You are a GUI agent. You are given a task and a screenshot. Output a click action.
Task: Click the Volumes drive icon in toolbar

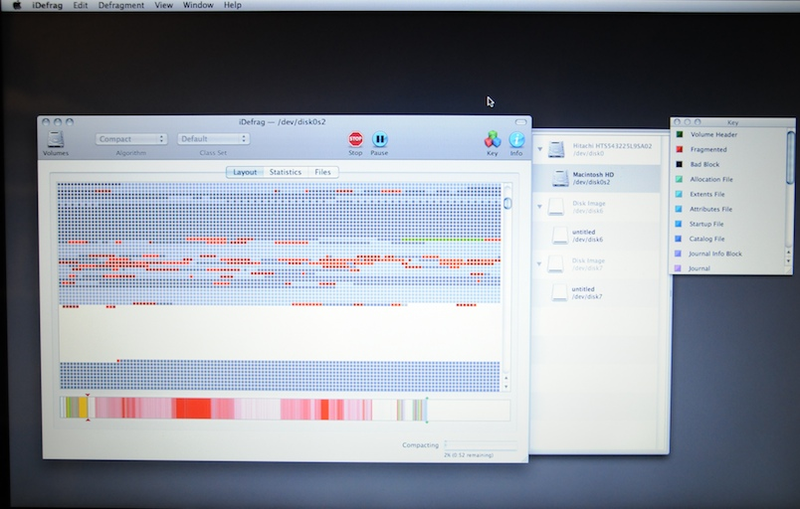pos(55,139)
